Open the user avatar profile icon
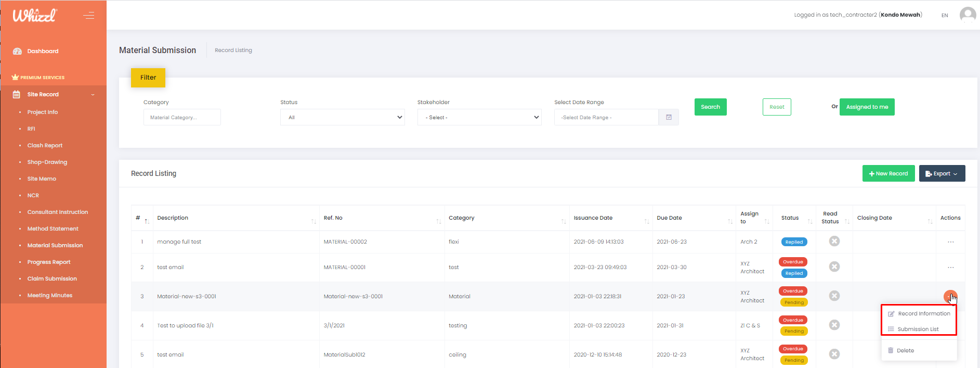This screenshot has height=368, width=980. [x=967, y=15]
